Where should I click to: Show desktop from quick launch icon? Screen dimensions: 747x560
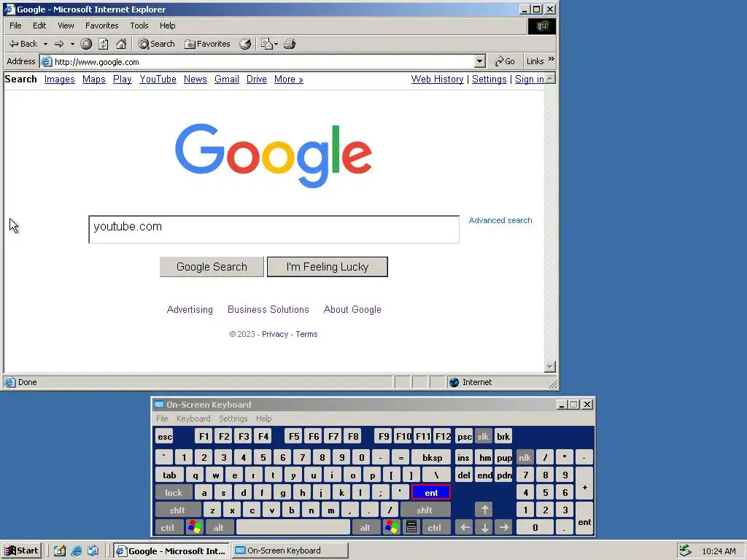tap(59, 551)
